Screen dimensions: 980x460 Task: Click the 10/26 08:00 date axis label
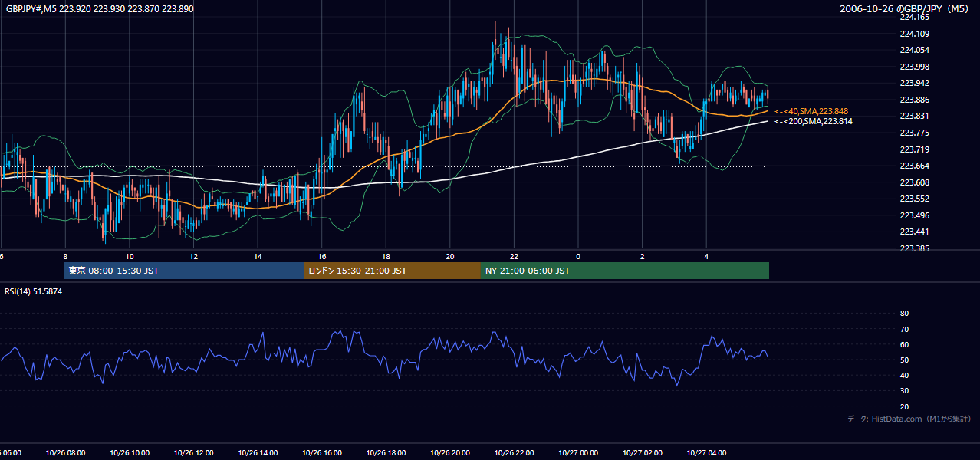(x=65, y=453)
